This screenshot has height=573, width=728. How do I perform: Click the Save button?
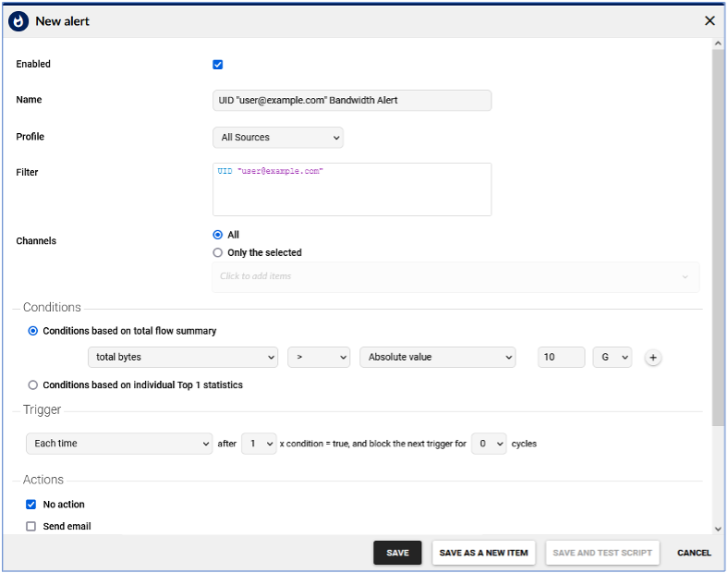pyautogui.click(x=397, y=553)
